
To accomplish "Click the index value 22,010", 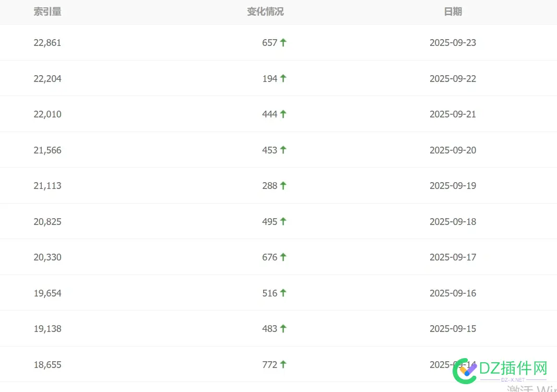I will pos(48,114).
